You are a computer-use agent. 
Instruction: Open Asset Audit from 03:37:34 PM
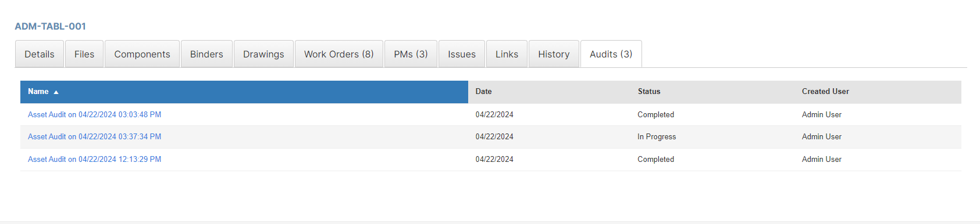pos(94,136)
